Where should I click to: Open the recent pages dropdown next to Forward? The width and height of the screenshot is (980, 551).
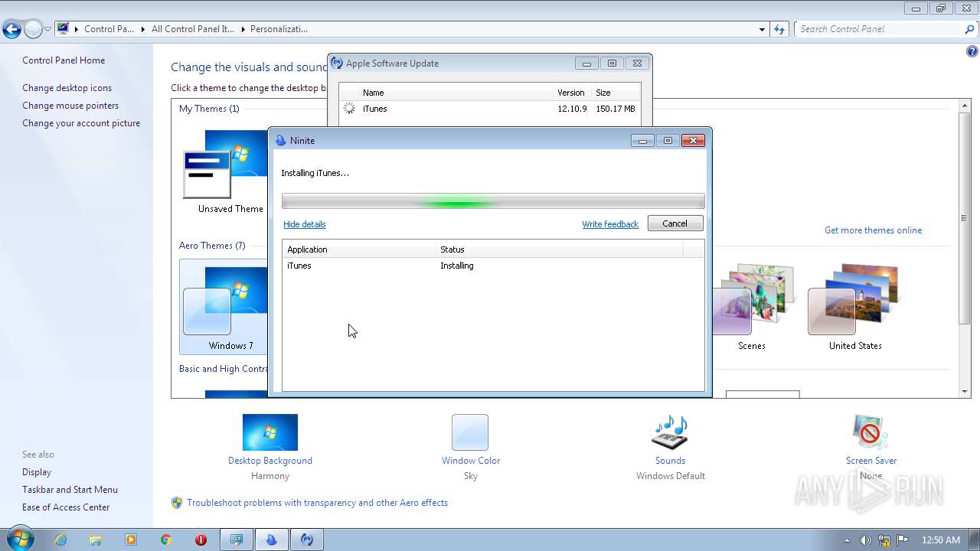click(47, 30)
